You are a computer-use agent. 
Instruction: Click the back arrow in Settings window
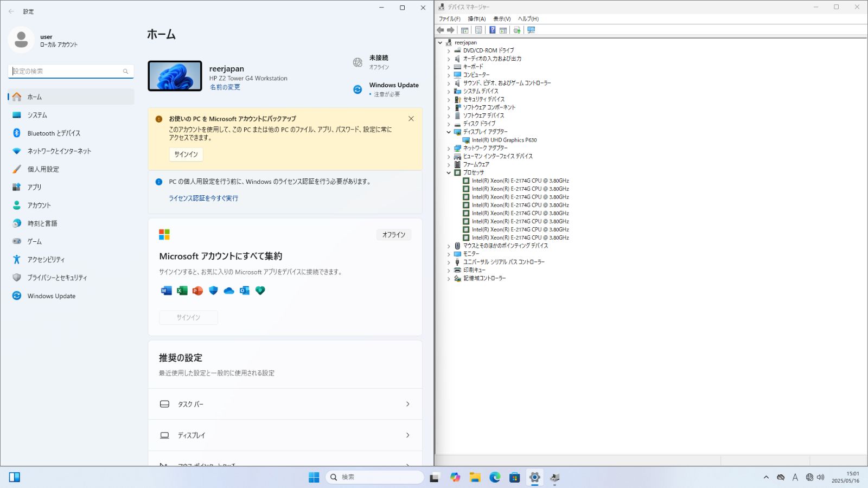click(11, 11)
